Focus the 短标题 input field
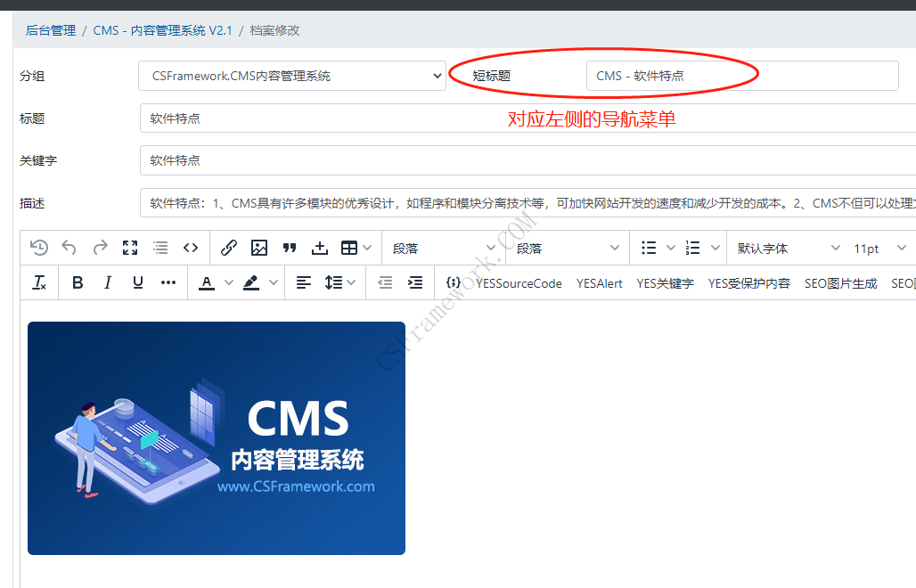 pos(742,76)
